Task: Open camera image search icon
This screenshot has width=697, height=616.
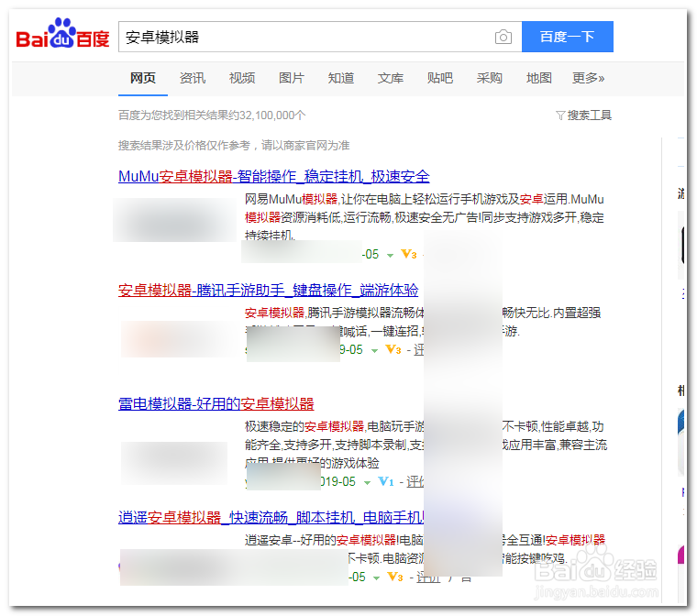Action: [503, 37]
